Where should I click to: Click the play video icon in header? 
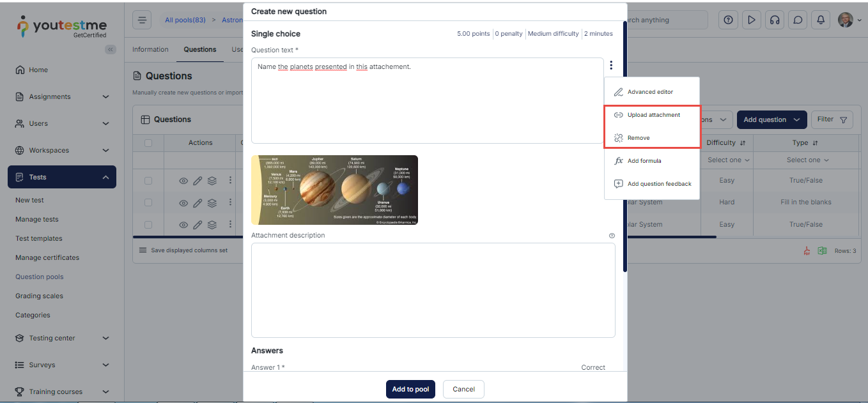click(x=752, y=20)
